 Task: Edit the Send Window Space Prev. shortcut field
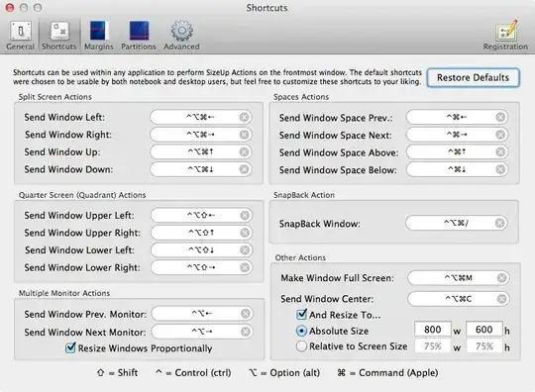[457, 117]
